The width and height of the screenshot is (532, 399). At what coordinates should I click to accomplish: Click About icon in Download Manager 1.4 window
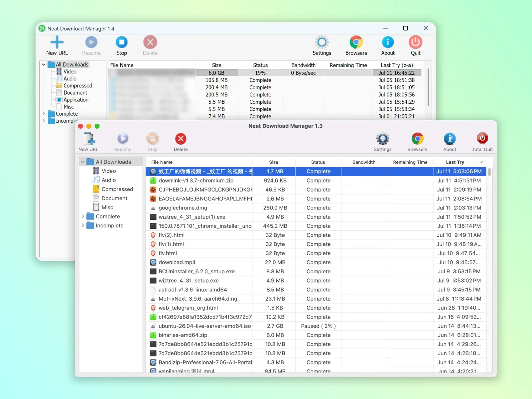(x=388, y=42)
